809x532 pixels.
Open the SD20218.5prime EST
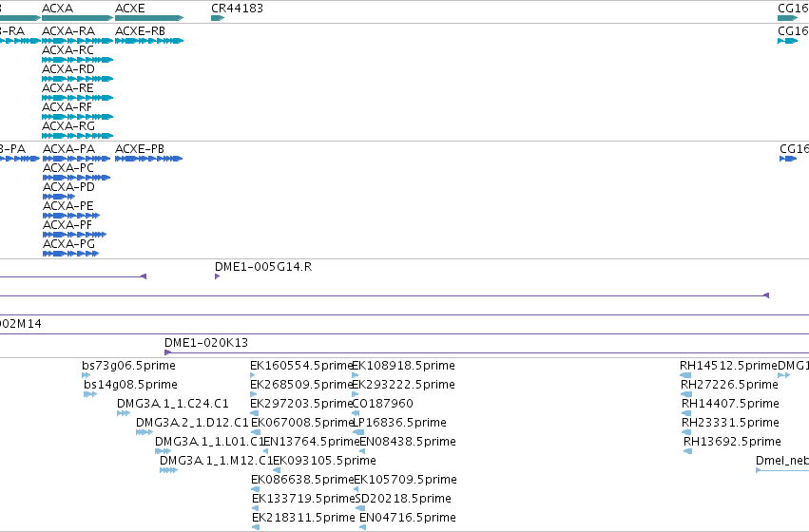point(360,509)
